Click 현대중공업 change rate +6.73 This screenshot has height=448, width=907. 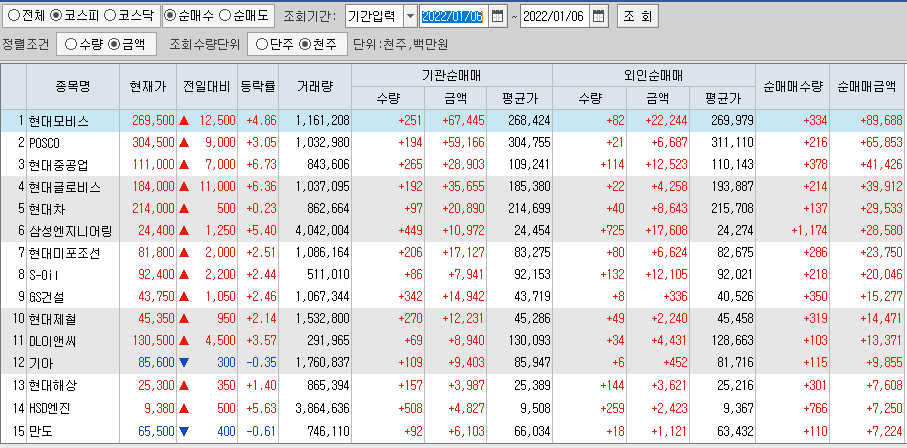click(261, 165)
